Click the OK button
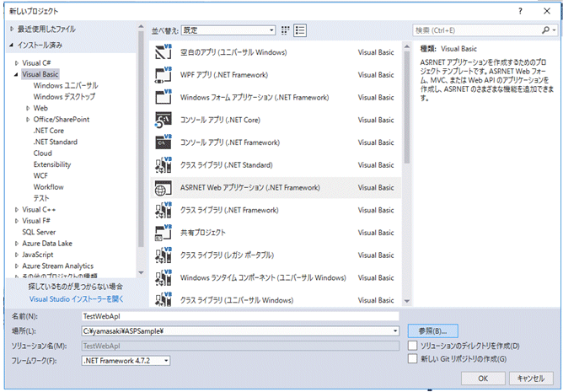Viewport: 563px width, 392px height. [x=483, y=379]
